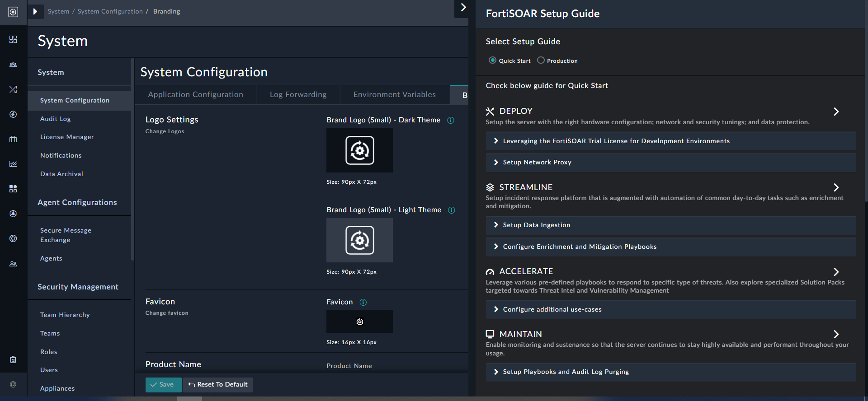
Task: Open Agents in left menu
Action: pos(51,258)
